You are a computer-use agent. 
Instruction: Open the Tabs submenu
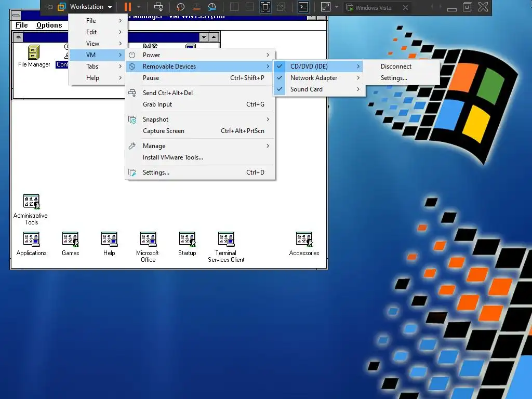click(98, 66)
